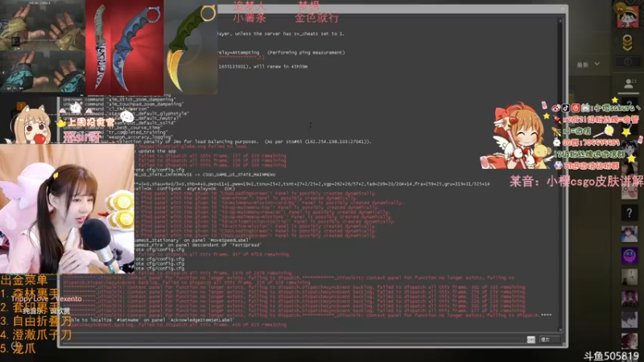Close the console window
Viewport: 644px width, 362px height.
563,9
